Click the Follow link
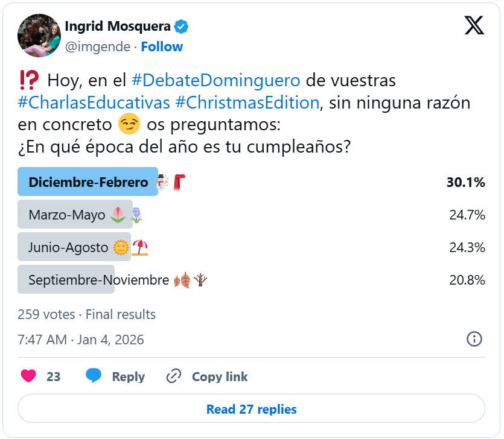504x439 pixels. [162, 47]
